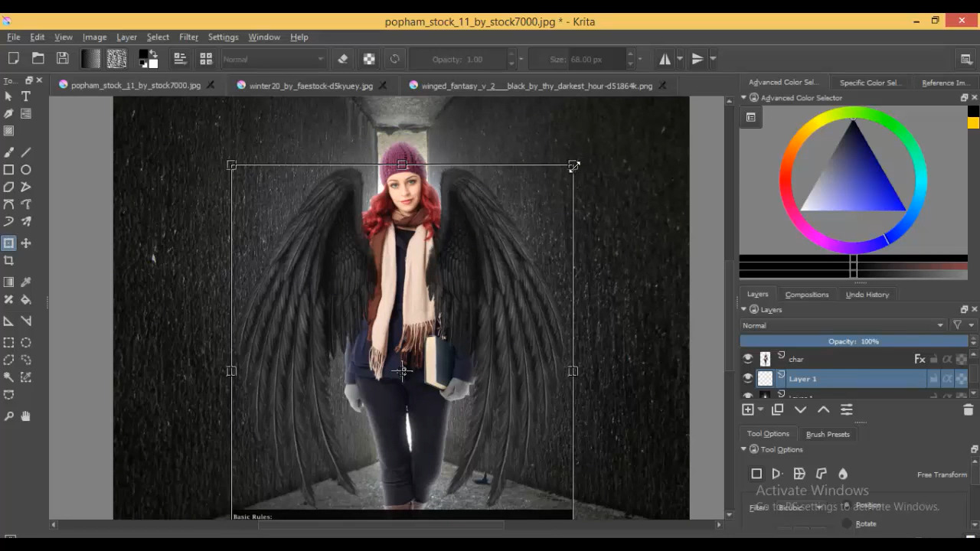This screenshot has height=551, width=980.
Task: Select the Text tool in toolbox
Action: point(26,96)
